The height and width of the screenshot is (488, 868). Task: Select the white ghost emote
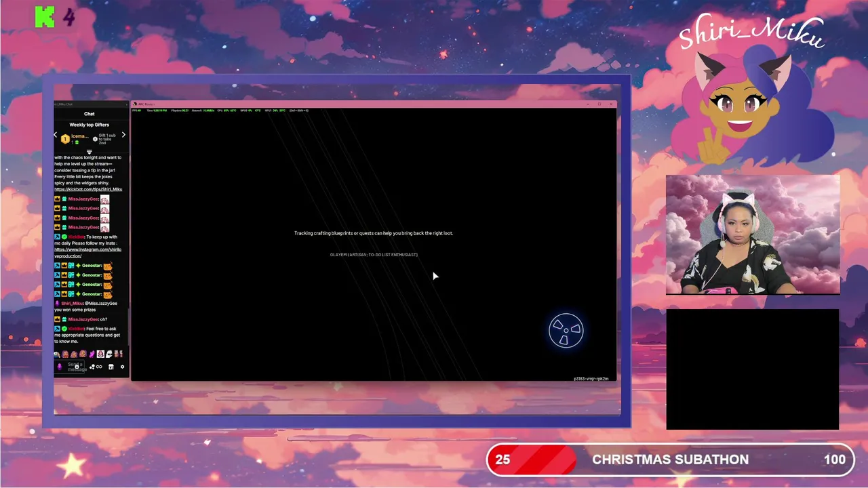pos(109,354)
